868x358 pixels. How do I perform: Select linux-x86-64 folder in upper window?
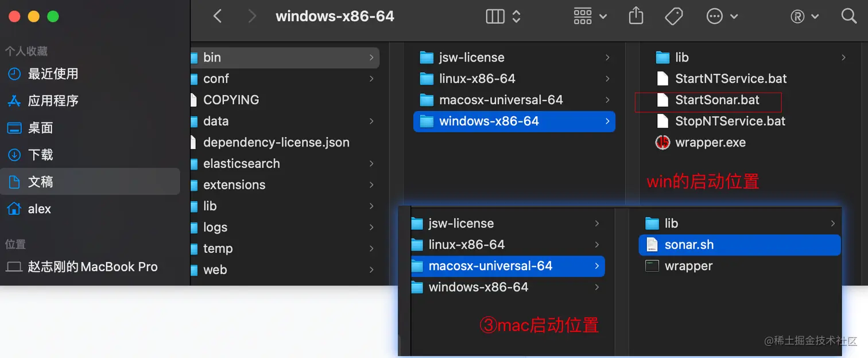pyautogui.click(x=514, y=79)
